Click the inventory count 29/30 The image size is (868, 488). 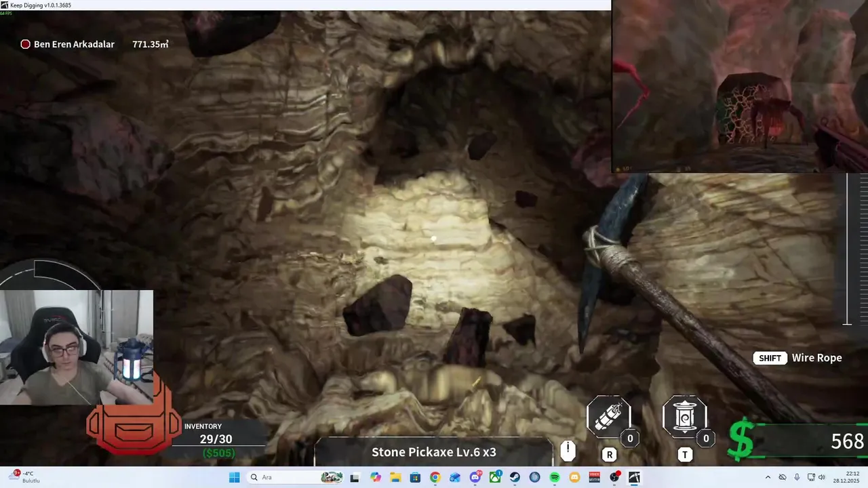(216, 439)
